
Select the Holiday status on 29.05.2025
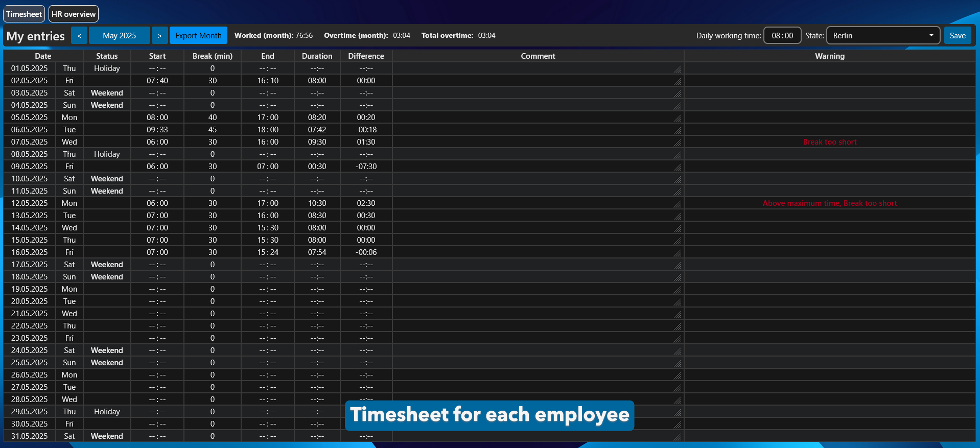(107, 412)
